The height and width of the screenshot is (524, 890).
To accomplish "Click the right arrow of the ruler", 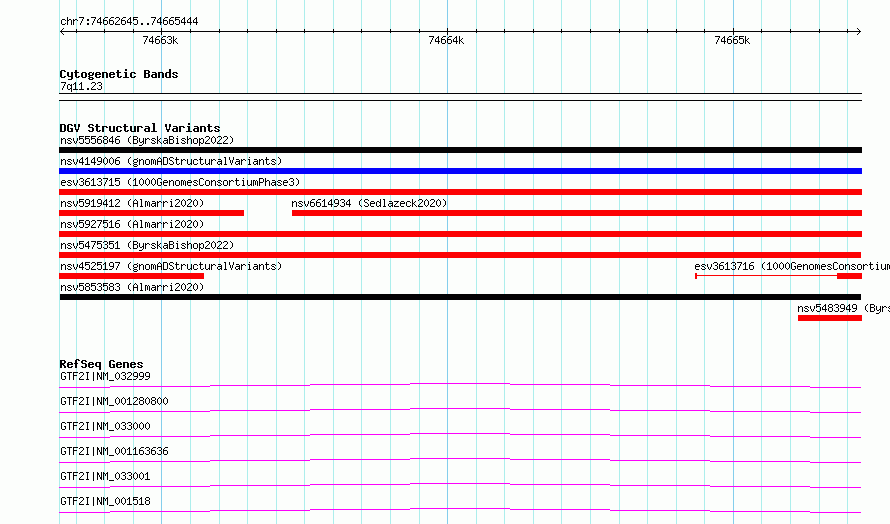I will (859, 31).
